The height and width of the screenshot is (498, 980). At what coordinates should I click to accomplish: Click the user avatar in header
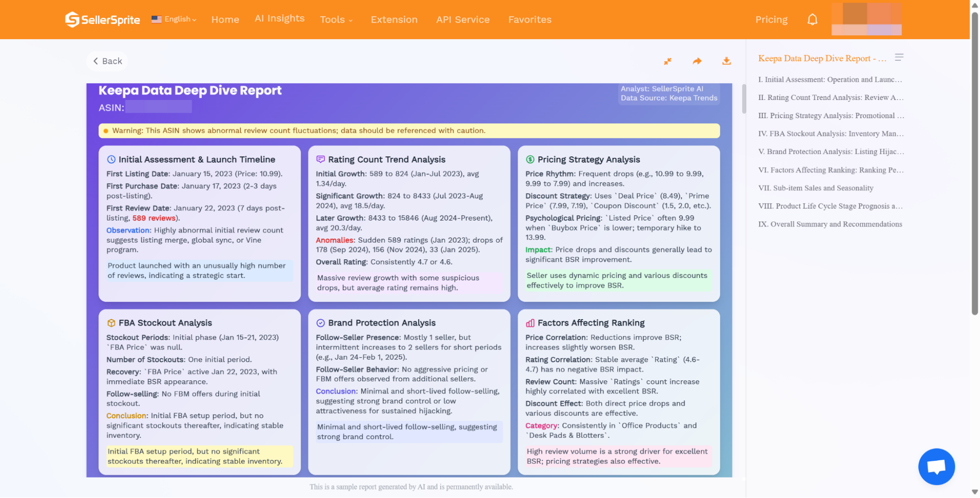866,19
